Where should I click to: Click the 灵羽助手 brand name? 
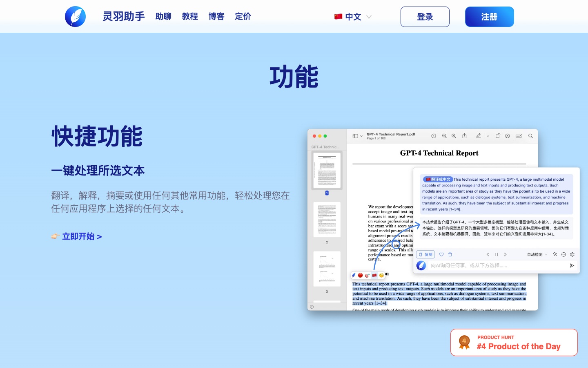click(123, 16)
